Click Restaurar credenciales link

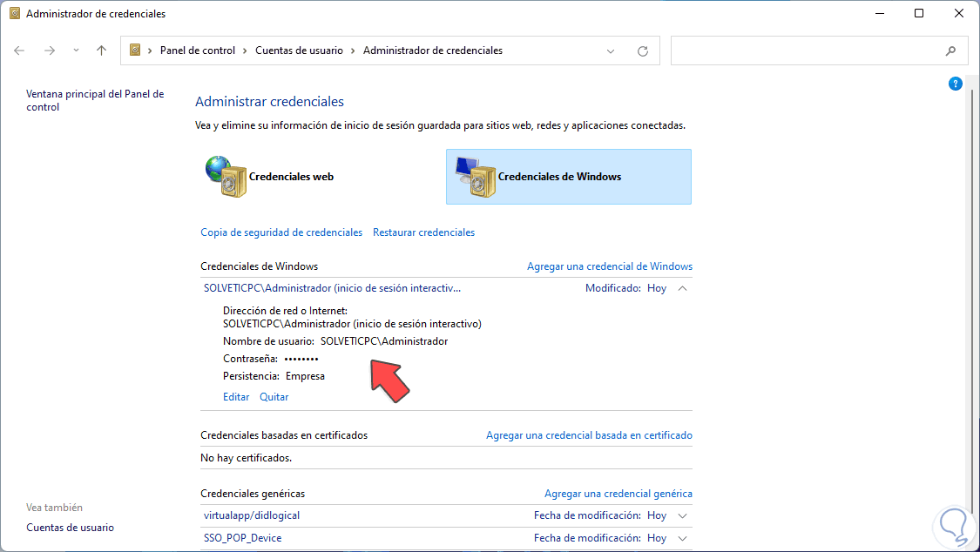(x=423, y=232)
